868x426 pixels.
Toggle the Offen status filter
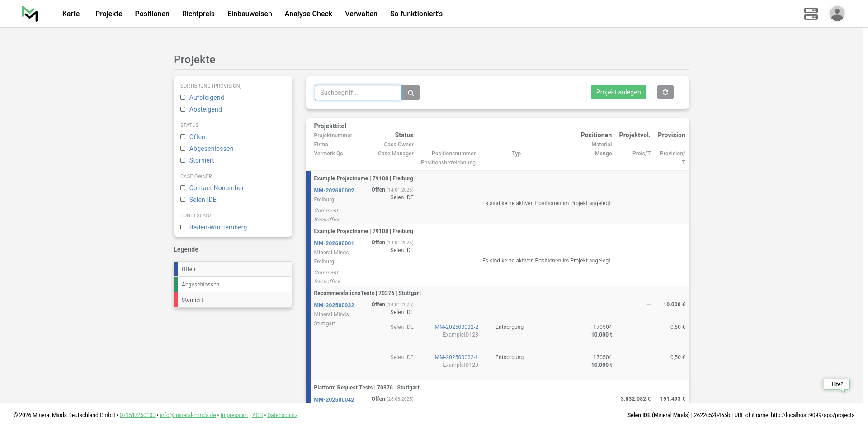tap(183, 137)
